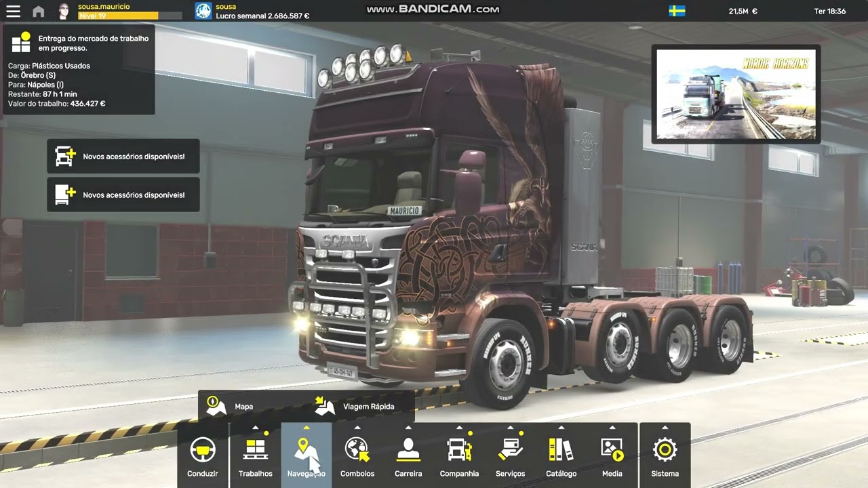Screen dimensions: 868x488
Task: Click the Valor do trabalho 436.427 € line
Action: [x=57, y=104]
